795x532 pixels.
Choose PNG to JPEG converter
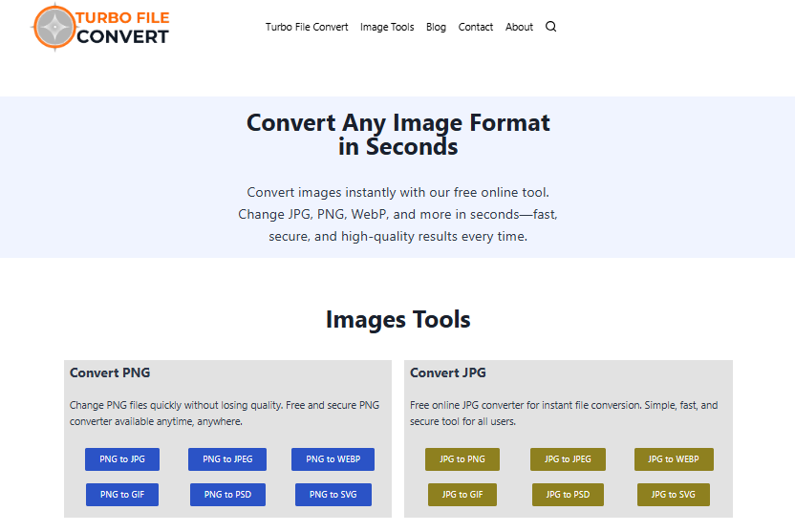(227, 459)
